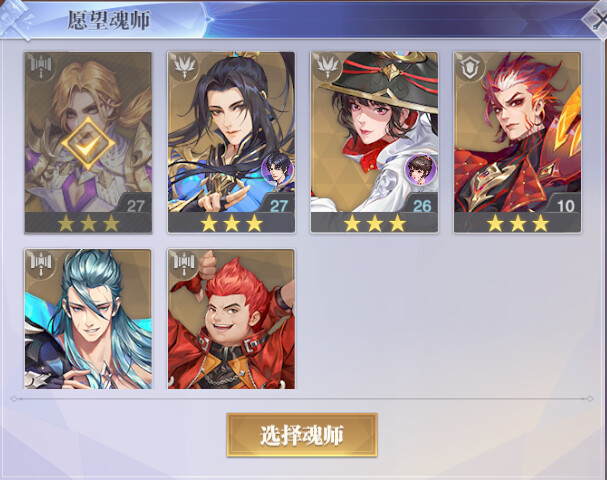Viewport: 607px width, 480px height.
Task: Pick the red spiky-haired level 10 character
Action: 518,142
